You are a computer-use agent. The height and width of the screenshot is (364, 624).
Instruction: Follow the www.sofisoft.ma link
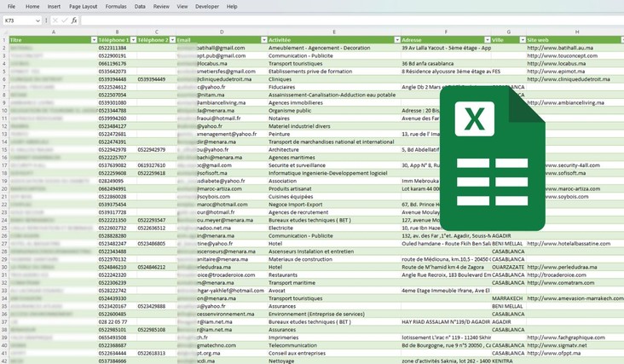pos(556,172)
